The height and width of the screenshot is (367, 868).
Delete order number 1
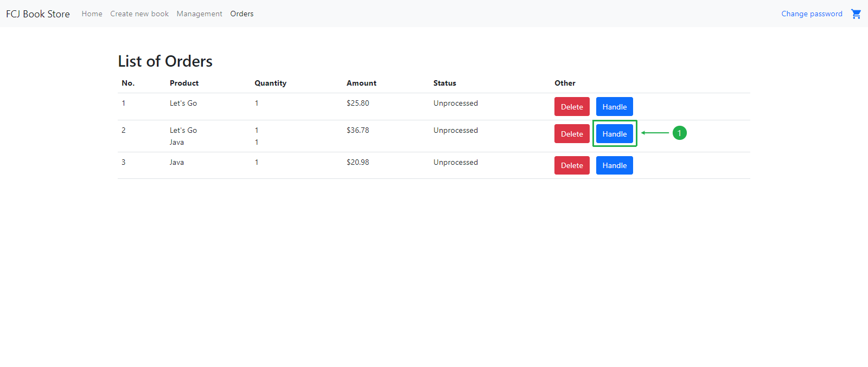[x=572, y=107]
